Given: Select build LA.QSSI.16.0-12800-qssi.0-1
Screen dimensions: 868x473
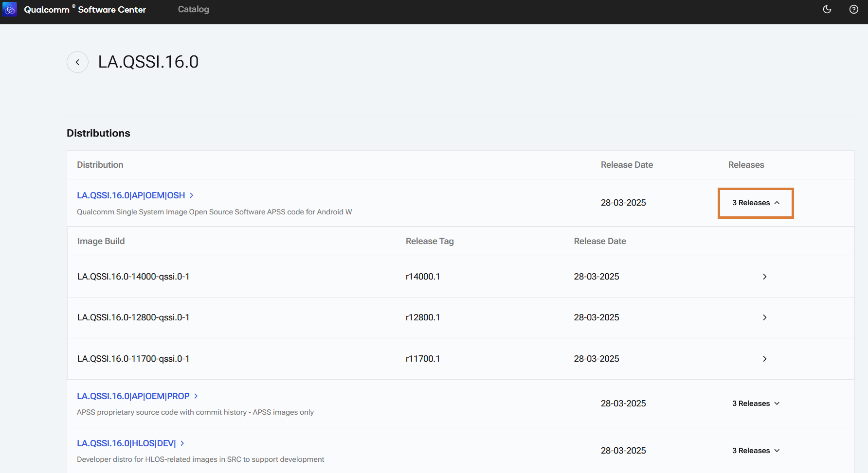Looking at the screenshot, I should (133, 317).
